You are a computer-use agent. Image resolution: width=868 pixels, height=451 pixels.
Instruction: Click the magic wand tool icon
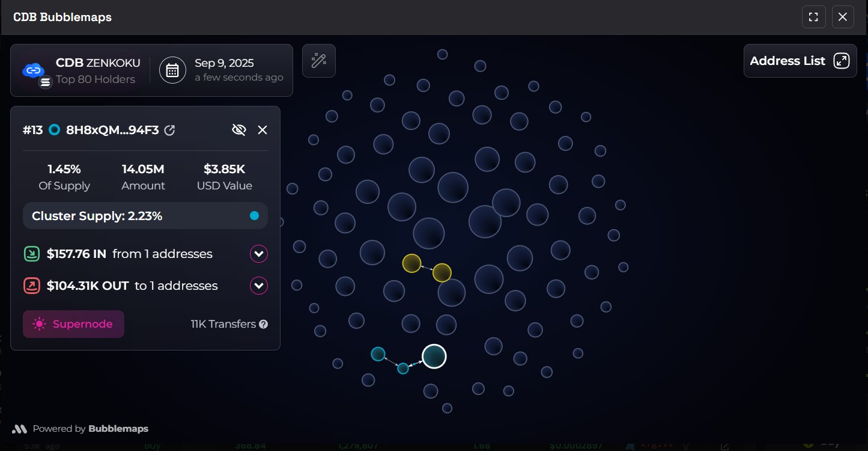[x=319, y=60]
